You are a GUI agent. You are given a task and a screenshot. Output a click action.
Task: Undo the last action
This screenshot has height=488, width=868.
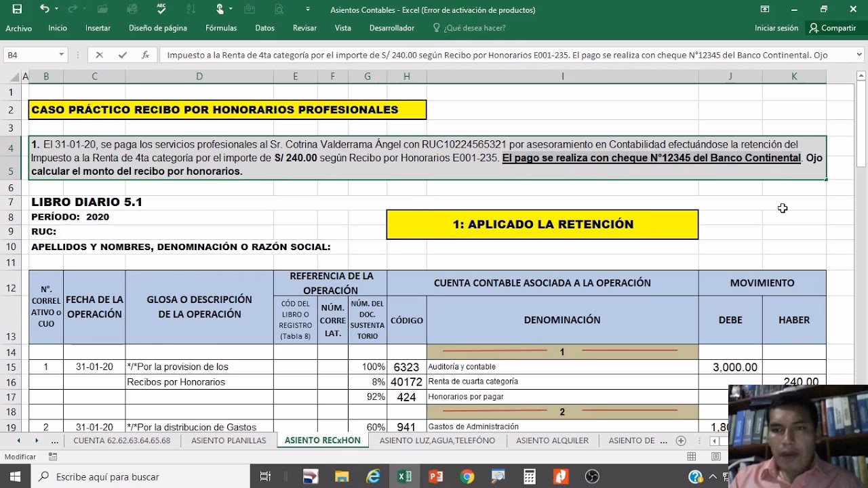click(x=45, y=7)
